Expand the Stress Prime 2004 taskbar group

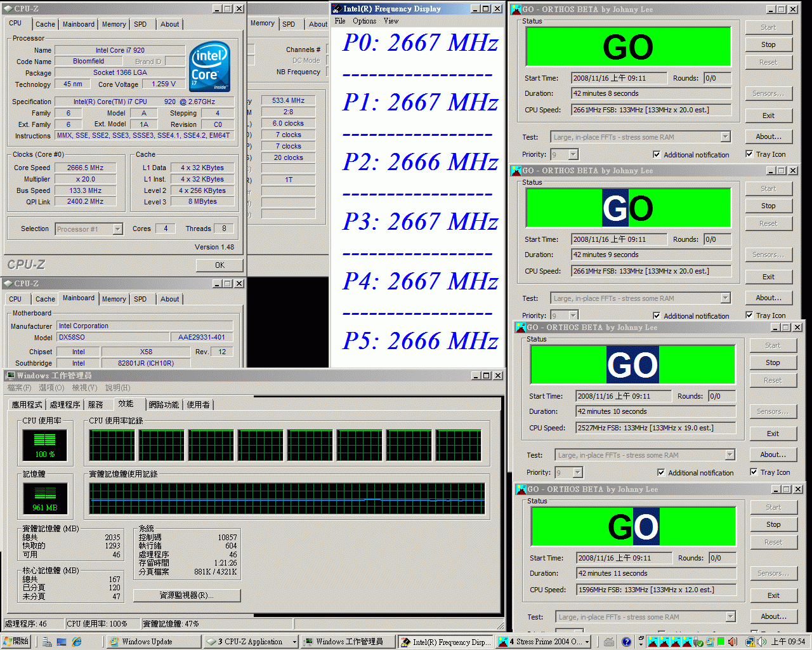(x=587, y=642)
